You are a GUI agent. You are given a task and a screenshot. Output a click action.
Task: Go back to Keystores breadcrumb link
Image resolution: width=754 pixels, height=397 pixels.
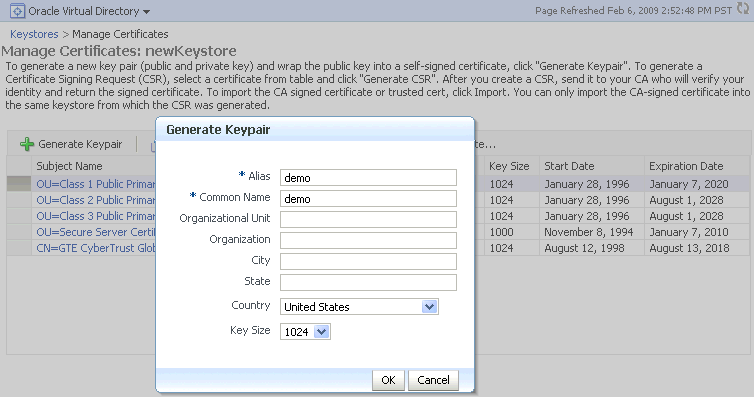click(34, 34)
